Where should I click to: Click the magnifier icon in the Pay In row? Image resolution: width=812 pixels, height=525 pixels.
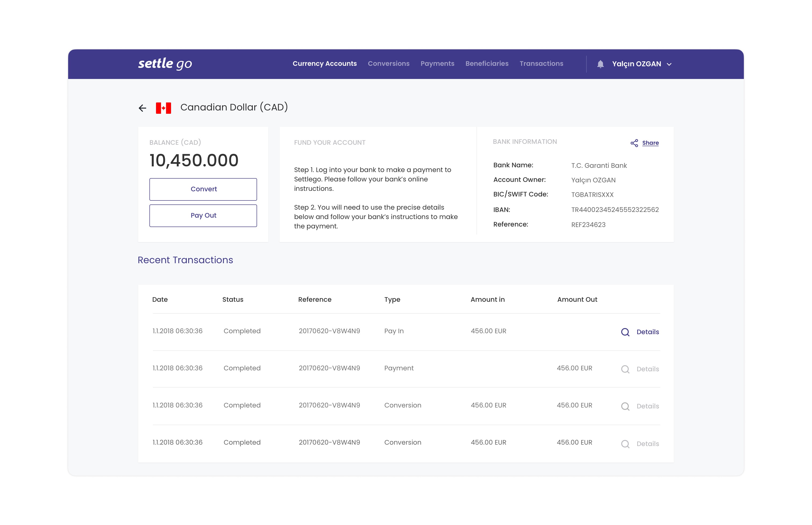625,332
